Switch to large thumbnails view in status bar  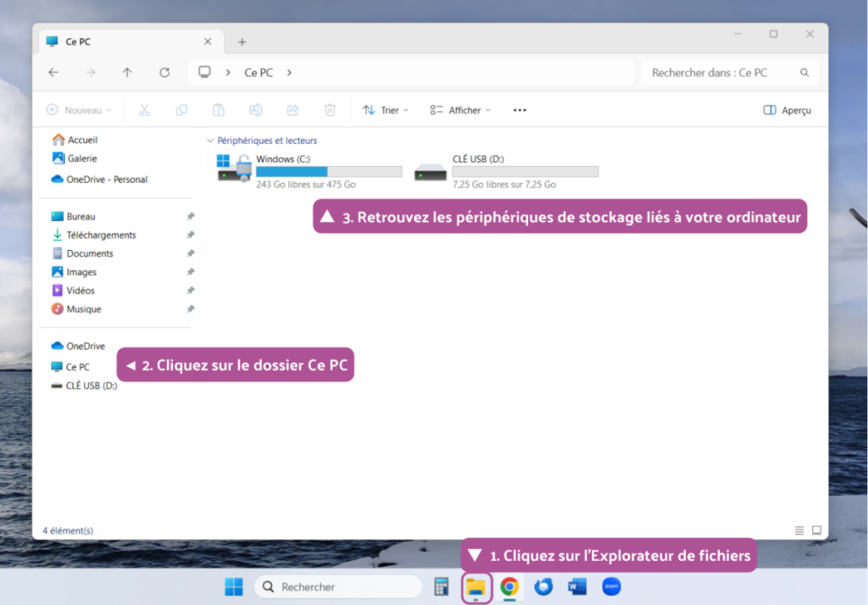(x=816, y=530)
